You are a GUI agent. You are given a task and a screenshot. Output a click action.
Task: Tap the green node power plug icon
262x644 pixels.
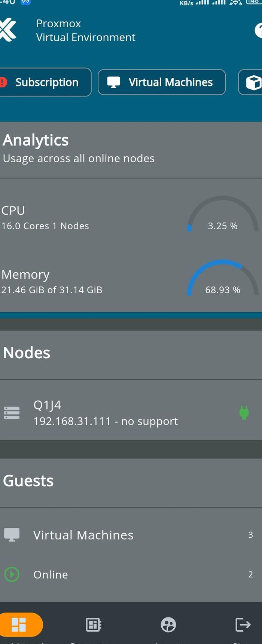pos(244,413)
